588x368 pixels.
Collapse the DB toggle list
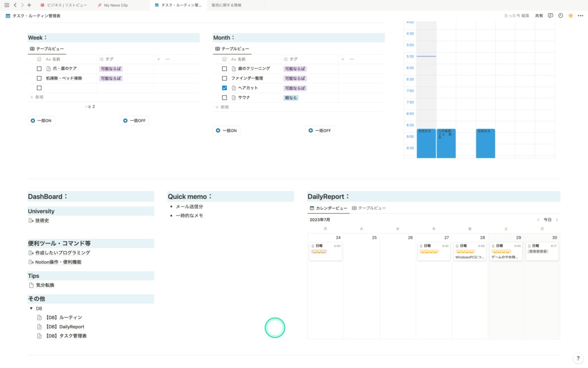(31, 308)
